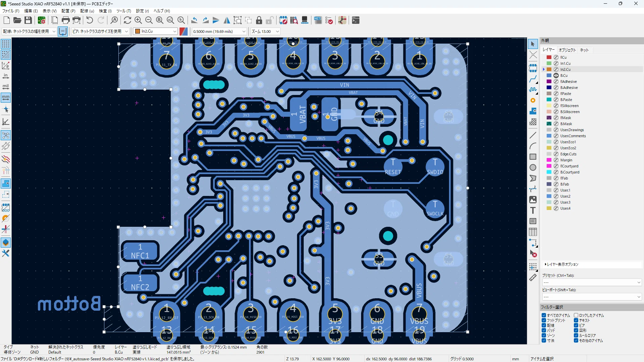
Task: Open the プリセット preset combo box
Action: coord(592,282)
